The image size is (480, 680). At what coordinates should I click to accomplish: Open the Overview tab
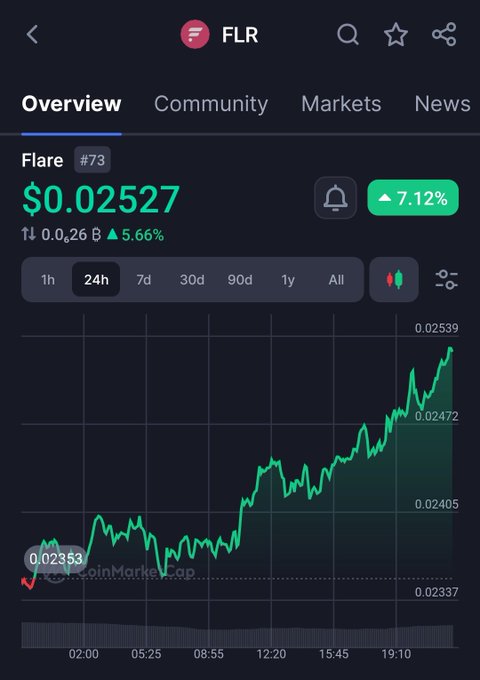(x=71, y=104)
